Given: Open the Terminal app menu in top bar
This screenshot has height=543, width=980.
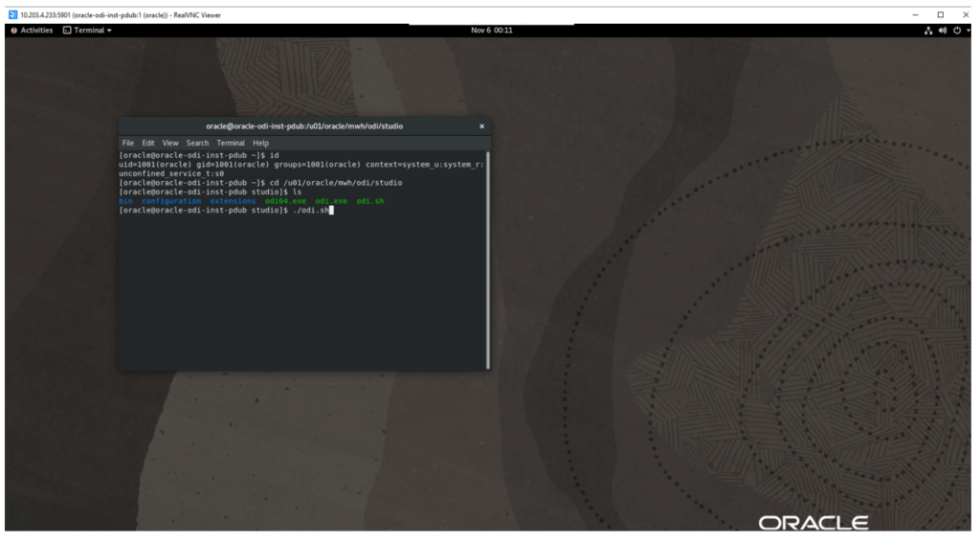Looking at the screenshot, I should pyautogui.click(x=87, y=31).
